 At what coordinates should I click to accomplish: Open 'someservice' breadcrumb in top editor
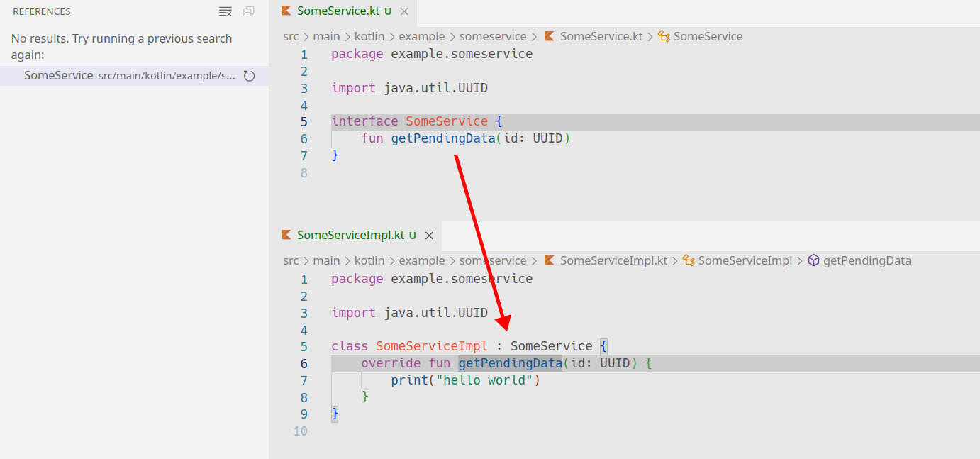point(493,36)
